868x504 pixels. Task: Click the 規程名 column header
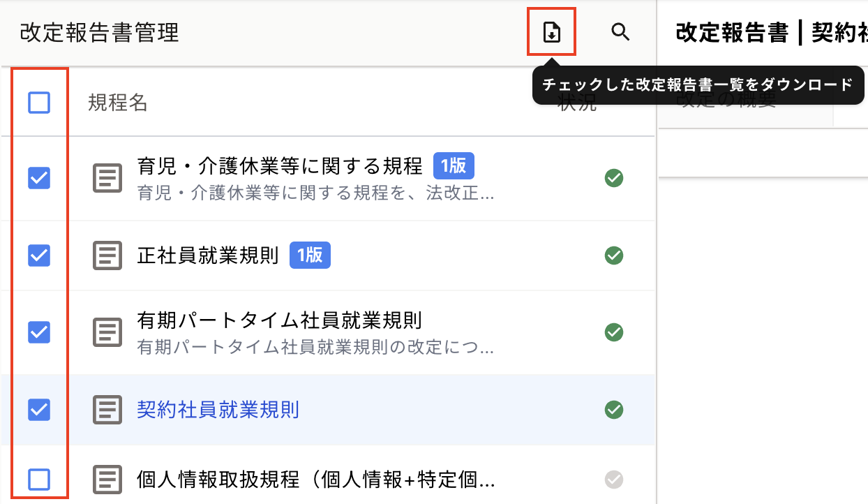[x=117, y=103]
